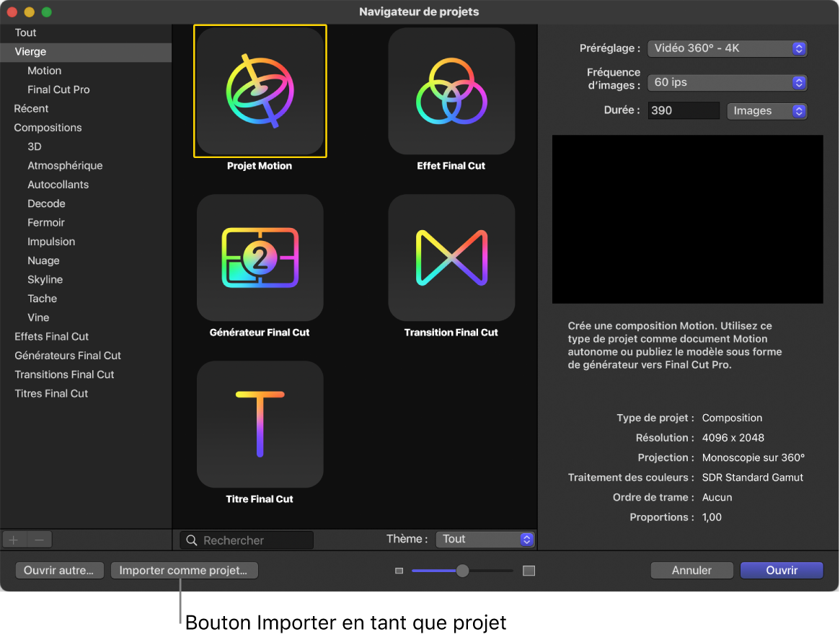Adjust the thumbnail size slider handle

(x=462, y=571)
